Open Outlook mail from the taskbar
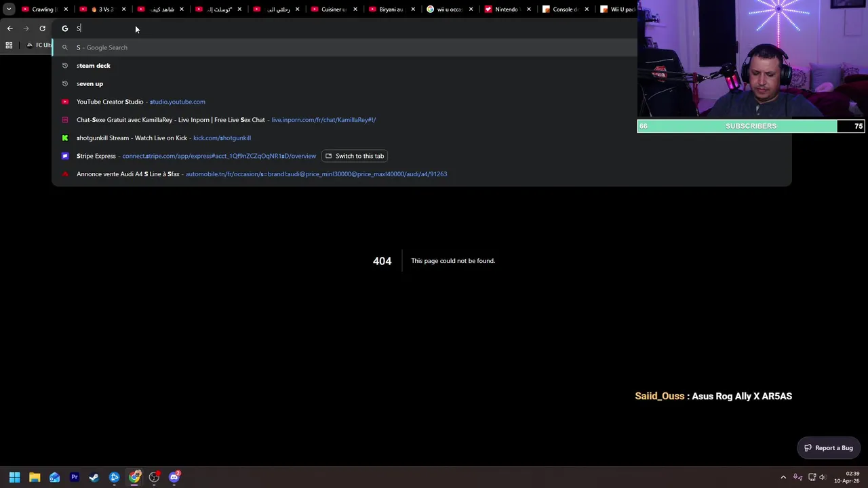The image size is (868, 488). click(x=54, y=477)
